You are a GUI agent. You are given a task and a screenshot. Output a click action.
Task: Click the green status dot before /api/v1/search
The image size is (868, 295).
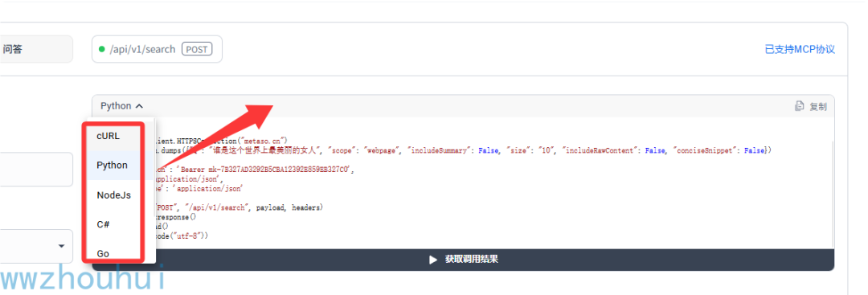[x=101, y=49]
